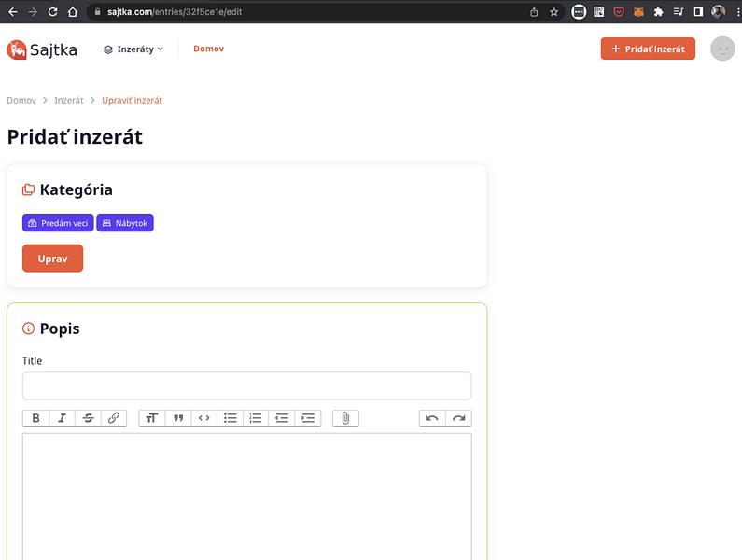742x560 pixels.
Task: Insert a link using the editor toolbar
Action: [x=114, y=418]
